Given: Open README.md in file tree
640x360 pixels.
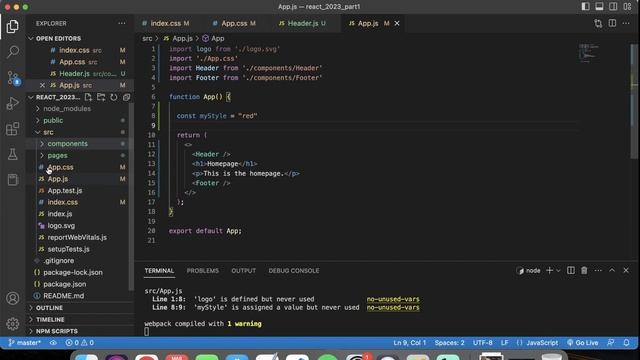Looking at the screenshot, I should [63, 296].
